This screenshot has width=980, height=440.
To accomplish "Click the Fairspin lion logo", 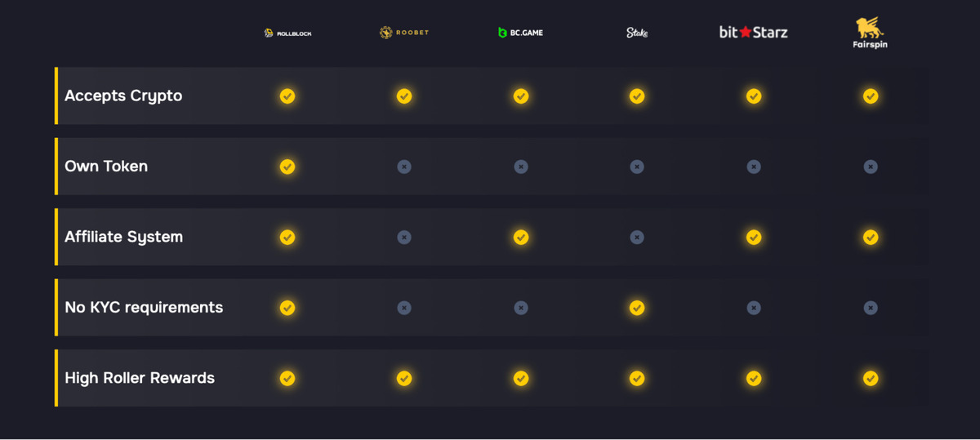I will coord(871,33).
